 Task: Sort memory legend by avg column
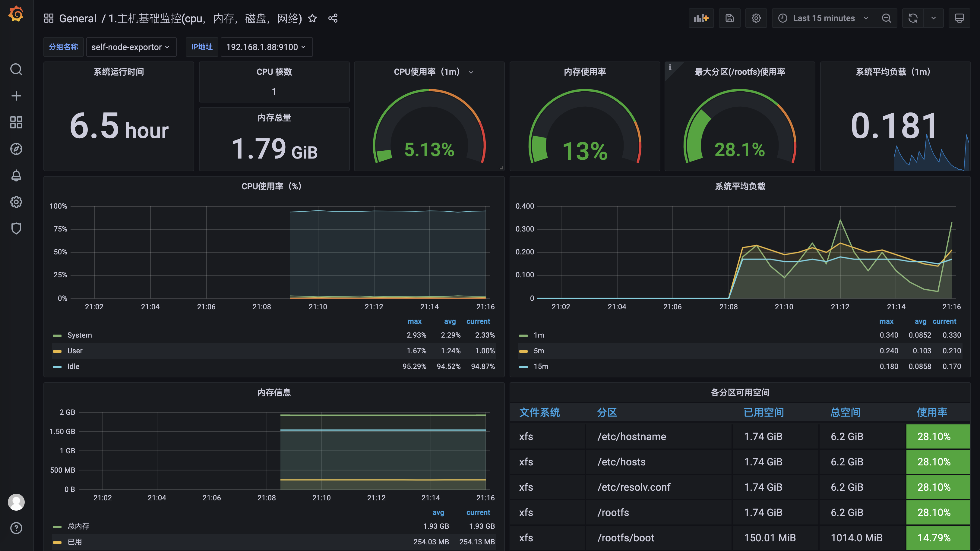tap(438, 513)
